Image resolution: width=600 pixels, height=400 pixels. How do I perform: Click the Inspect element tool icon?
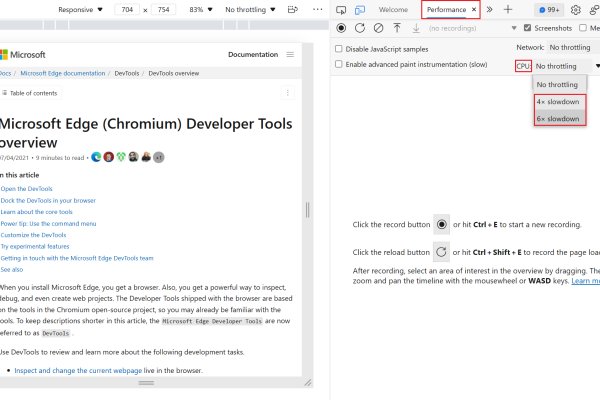tap(340, 9)
